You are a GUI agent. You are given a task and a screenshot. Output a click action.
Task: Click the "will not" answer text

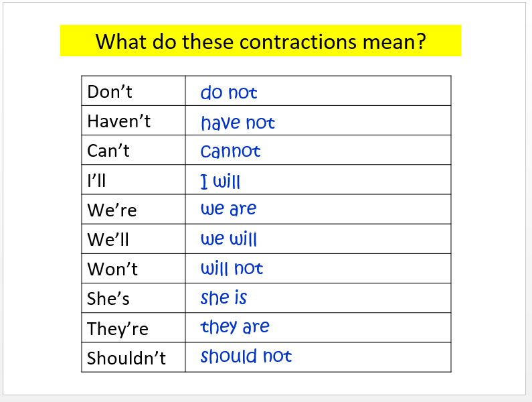(x=232, y=269)
